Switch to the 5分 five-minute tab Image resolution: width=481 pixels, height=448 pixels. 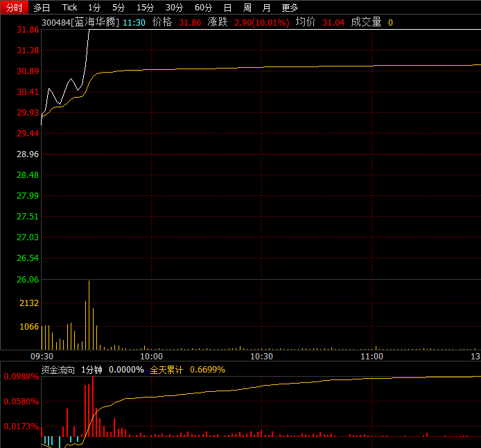tap(119, 8)
